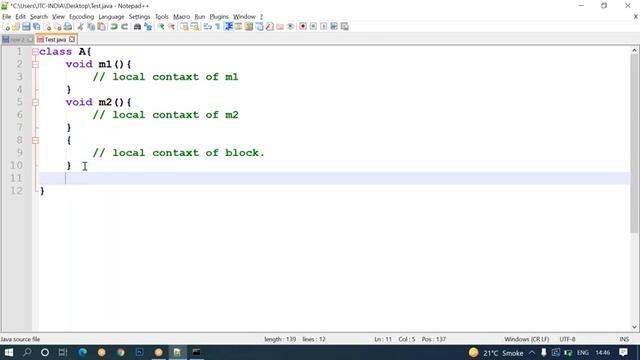Show hidden system tray icons chevron
Image resolution: width=640 pixels, height=360 pixels.
(532, 353)
